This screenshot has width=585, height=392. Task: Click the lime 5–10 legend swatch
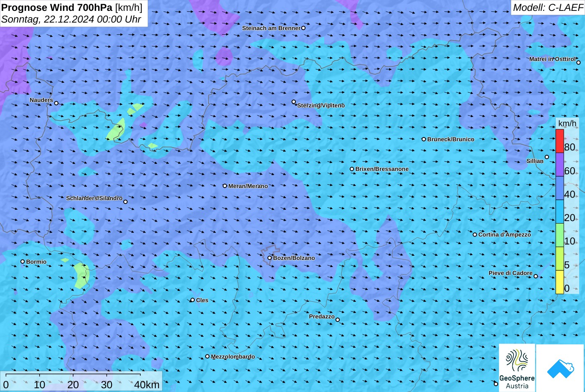point(560,259)
